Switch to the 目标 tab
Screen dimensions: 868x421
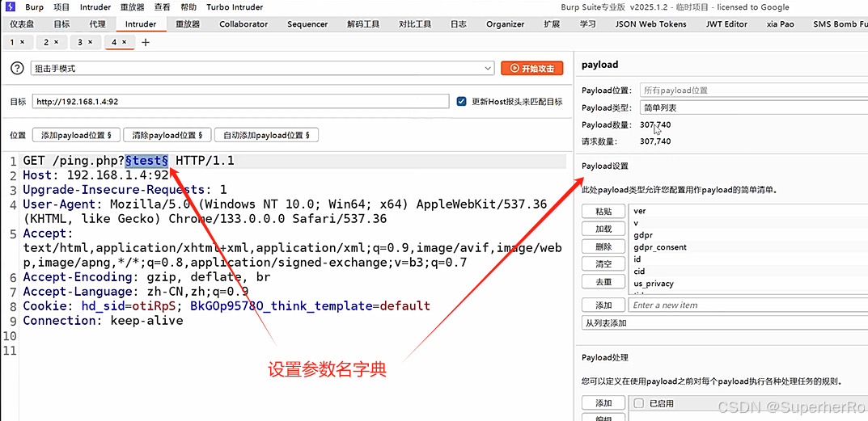pyautogui.click(x=61, y=23)
